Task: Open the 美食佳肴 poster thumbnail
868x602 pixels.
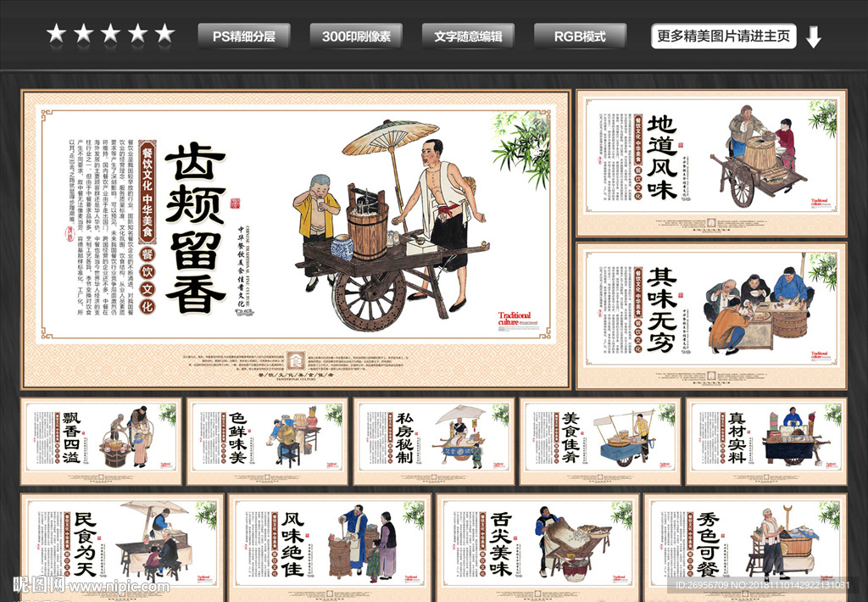Action: pyautogui.click(x=600, y=442)
